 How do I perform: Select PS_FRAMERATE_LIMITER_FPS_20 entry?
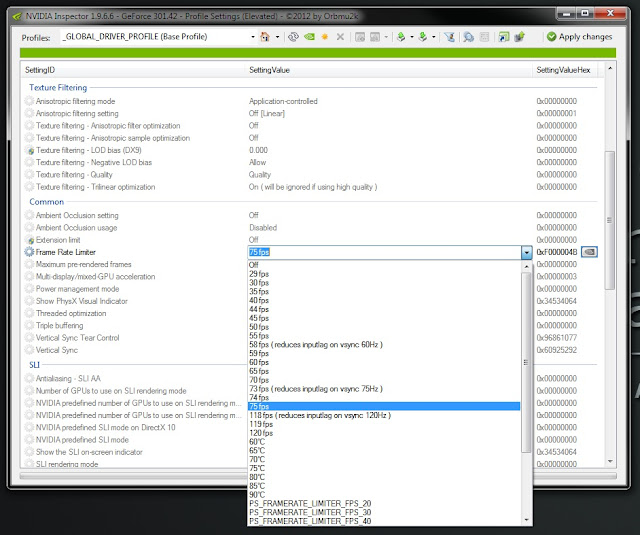(384, 504)
